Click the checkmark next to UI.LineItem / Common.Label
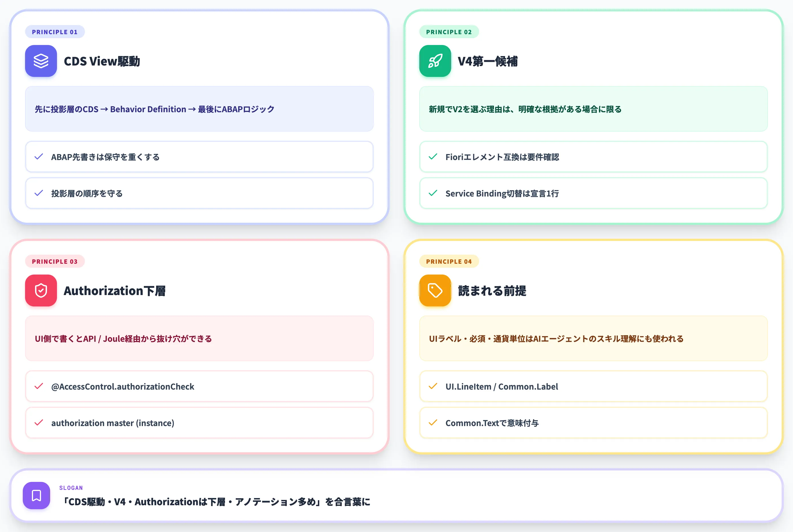Image resolution: width=793 pixels, height=532 pixels. coord(433,386)
